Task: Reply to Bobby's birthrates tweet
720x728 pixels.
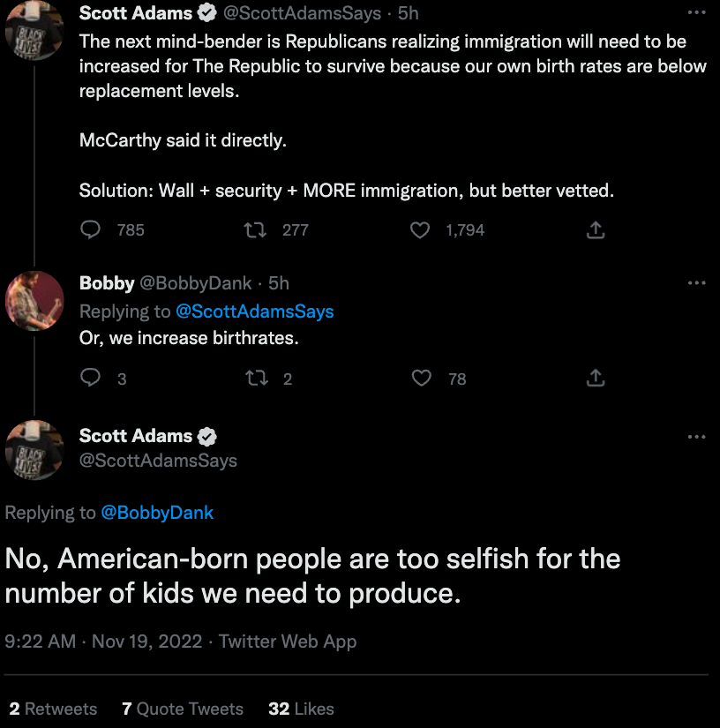Action: pyautogui.click(x=91, y=379)
